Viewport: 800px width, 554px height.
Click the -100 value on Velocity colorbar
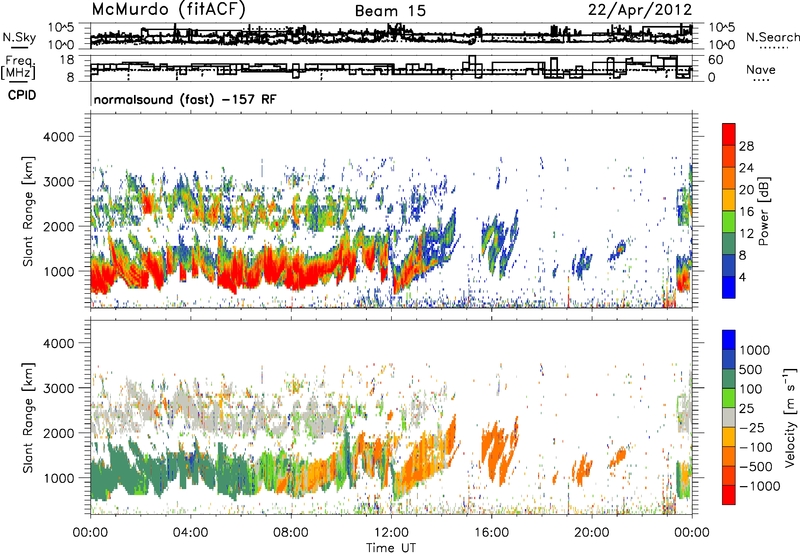pyautogui.click(x=756, y=447)
